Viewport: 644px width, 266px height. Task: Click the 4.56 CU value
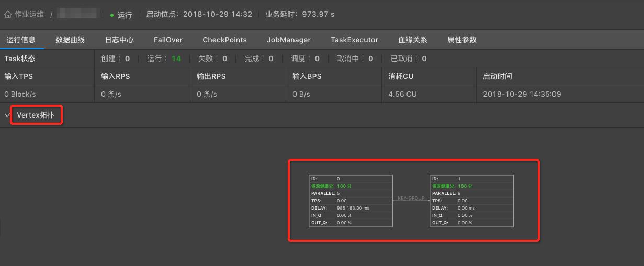tap(402, 94)
